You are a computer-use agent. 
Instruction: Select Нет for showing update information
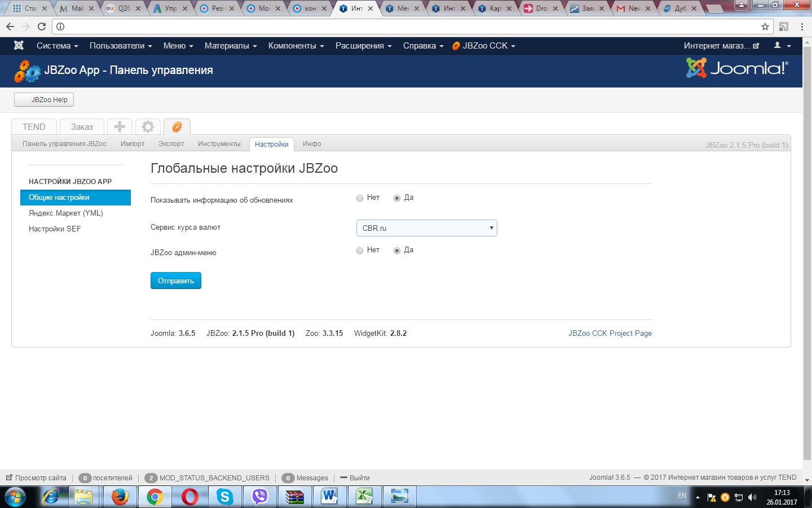[360, 198]
